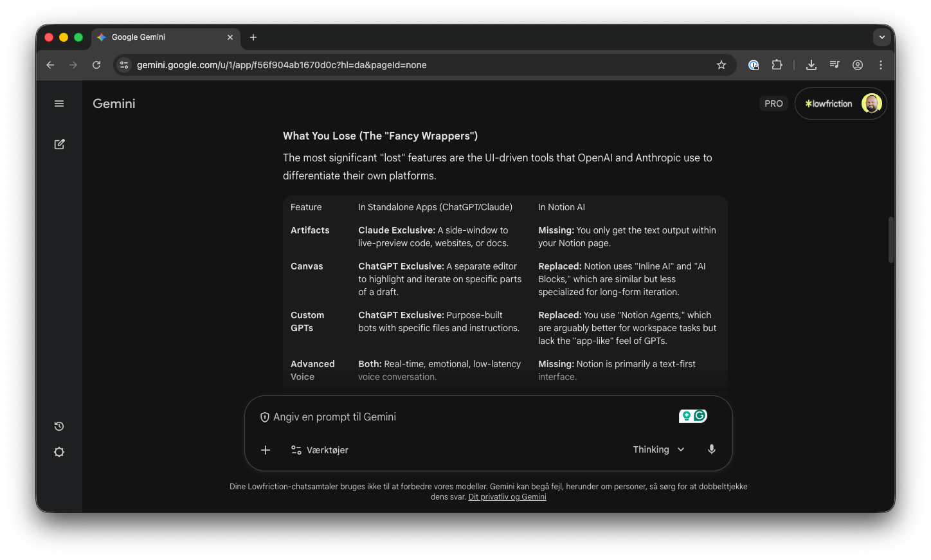Click the 'Claude Exclusive:' cell text
931x560 pixels.
coord(397,230)
